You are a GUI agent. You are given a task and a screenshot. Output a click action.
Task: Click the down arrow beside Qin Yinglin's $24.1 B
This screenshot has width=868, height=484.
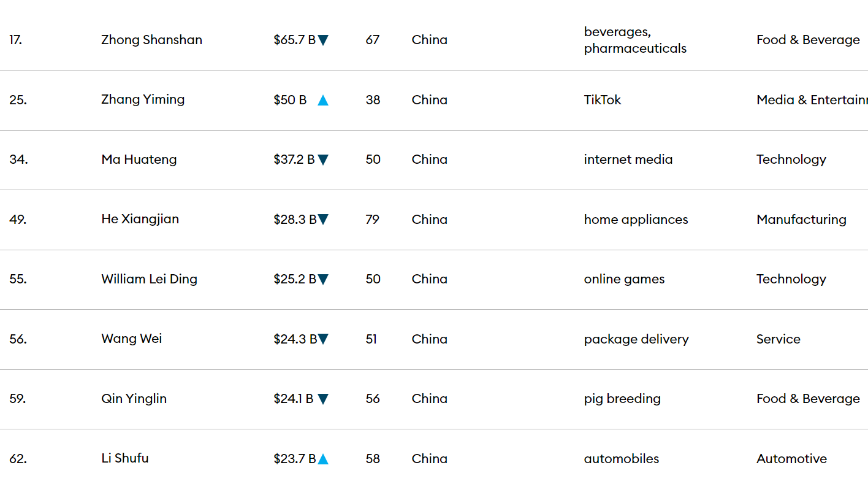323,399
